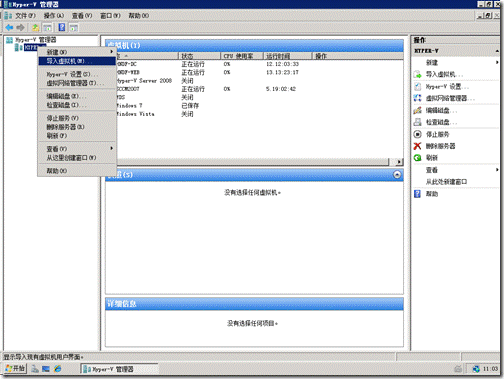Click 检查磁盘 icon in the actions pane
This screenshot has width=504, height=379.
point(417,122)
